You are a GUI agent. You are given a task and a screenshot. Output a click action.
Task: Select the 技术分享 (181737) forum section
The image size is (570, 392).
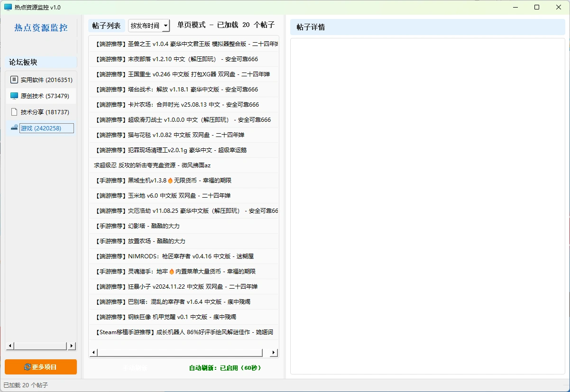pyautogui.click(x=45, y=112)
